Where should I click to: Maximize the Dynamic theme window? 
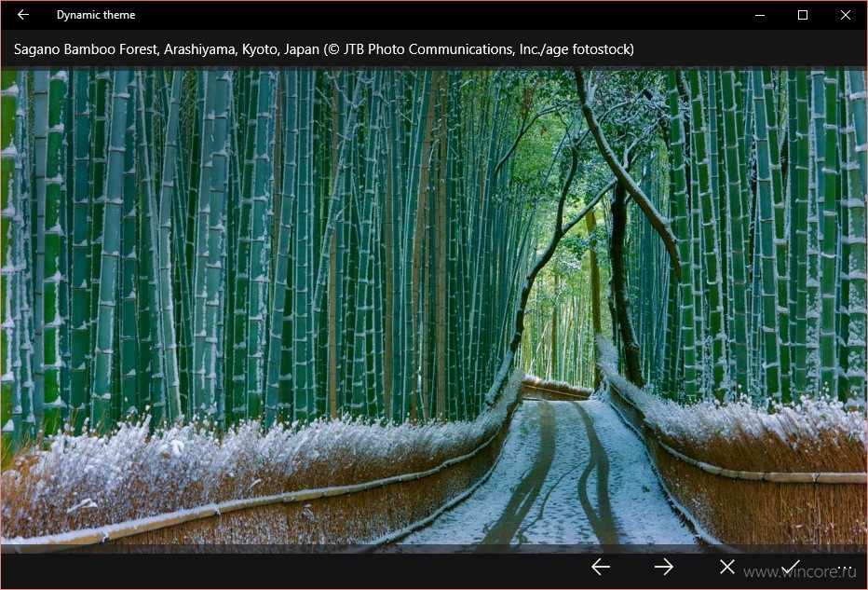(803, 15)
